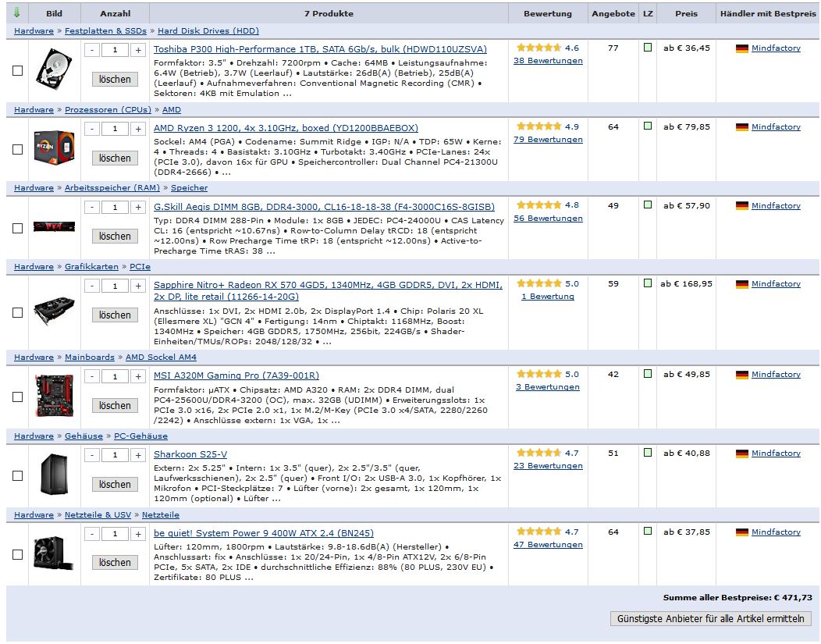Open 47 Bewertungen link for be quiet!
This screenshot has width=821, height=644.
[x=548, y=545]
